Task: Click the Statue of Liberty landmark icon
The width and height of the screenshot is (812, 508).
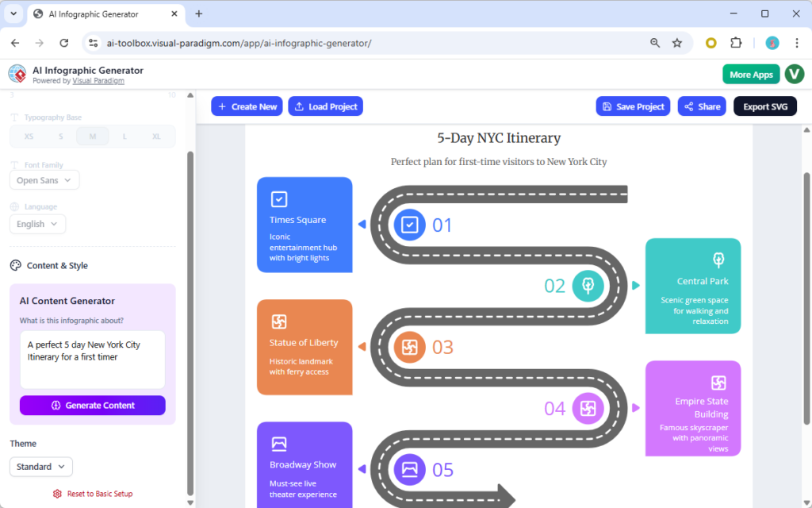Action: [279, 321]
